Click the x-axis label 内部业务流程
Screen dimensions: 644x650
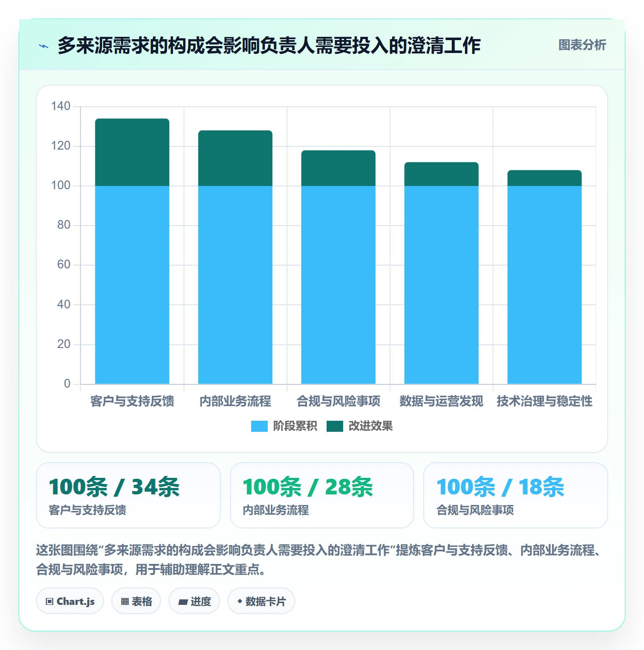(235, 401)
